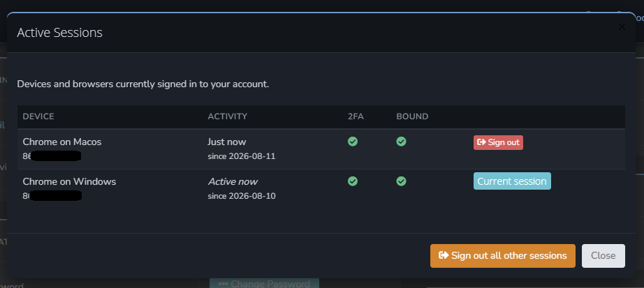Click the 'since 2026-08-10' session date
The height and width of the screenshot is (288, 644).
pos(242,196)
